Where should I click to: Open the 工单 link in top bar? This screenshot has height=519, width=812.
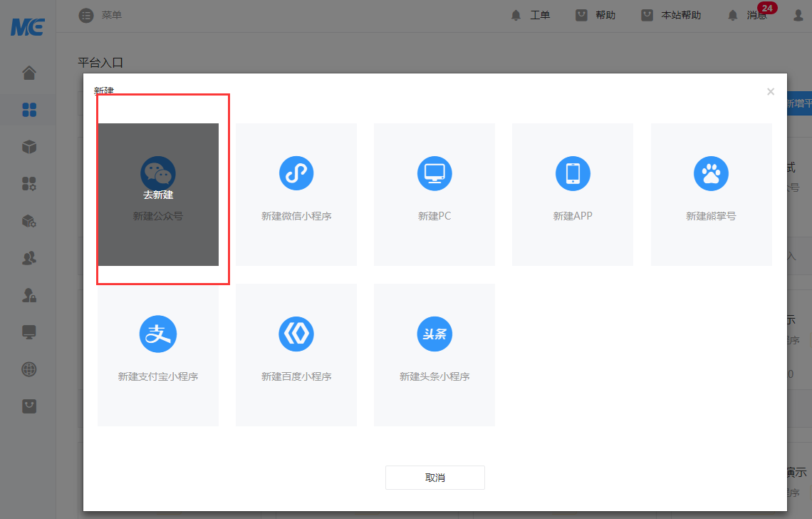pos(540,16)
